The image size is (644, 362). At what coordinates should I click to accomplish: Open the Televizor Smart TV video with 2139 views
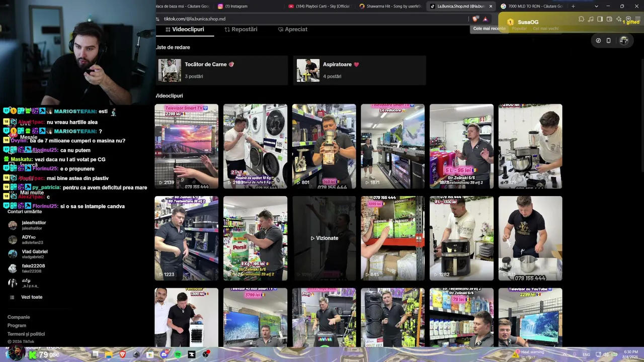[x=186, y=146]
